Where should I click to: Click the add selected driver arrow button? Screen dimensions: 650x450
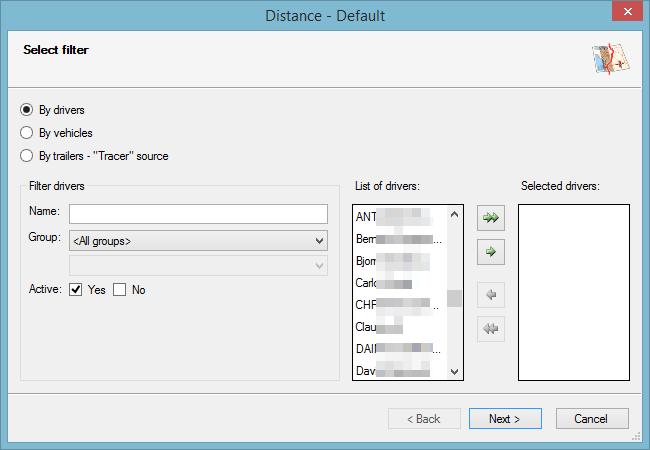pos(490,254)
